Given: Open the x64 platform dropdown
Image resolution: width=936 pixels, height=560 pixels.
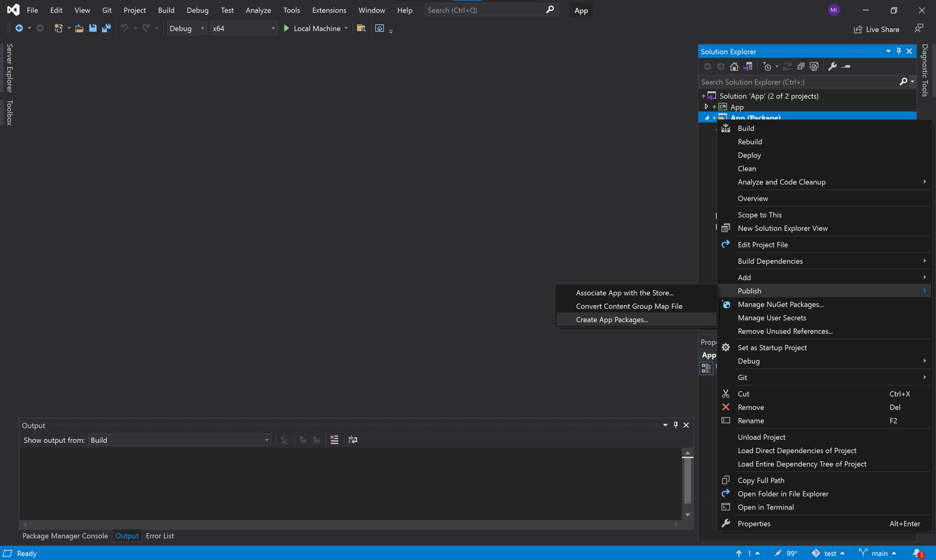Looking at the screenshot, I should click(243, 28).
